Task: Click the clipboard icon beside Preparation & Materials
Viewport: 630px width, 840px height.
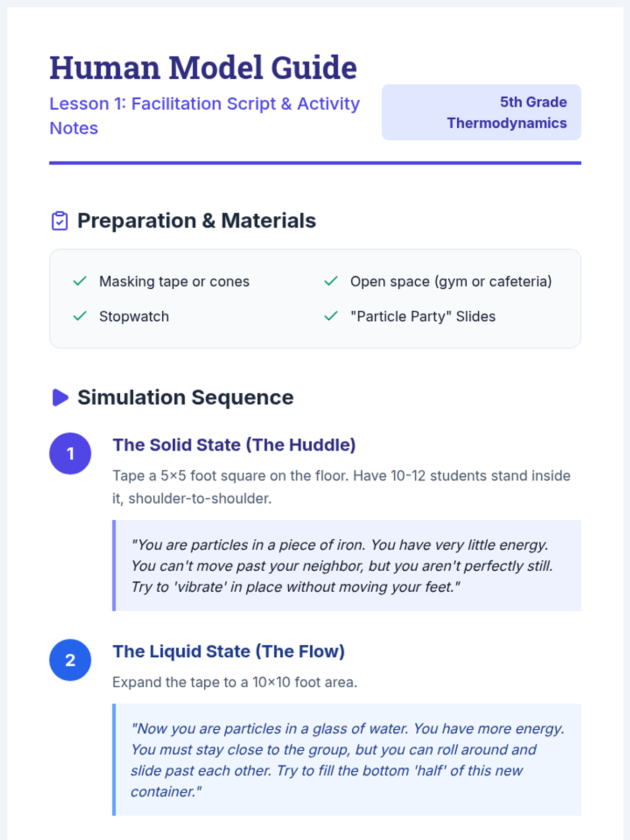Action: tap(60, 221)
